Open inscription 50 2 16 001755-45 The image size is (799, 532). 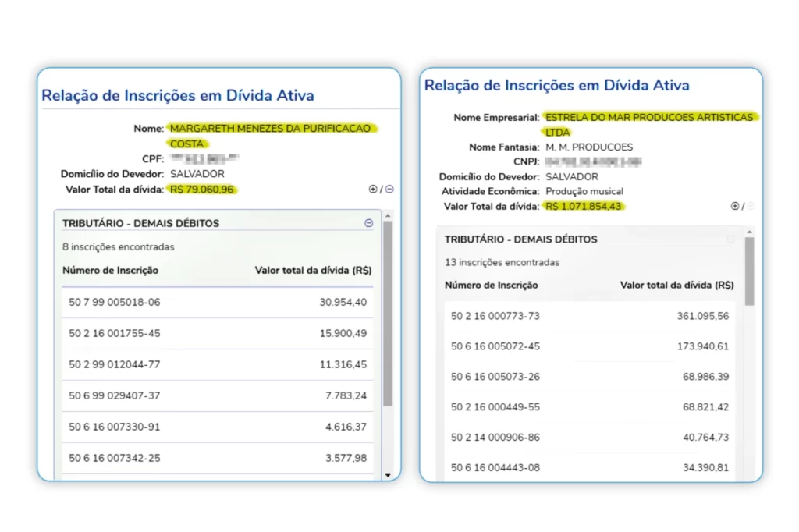pos(115,334)
